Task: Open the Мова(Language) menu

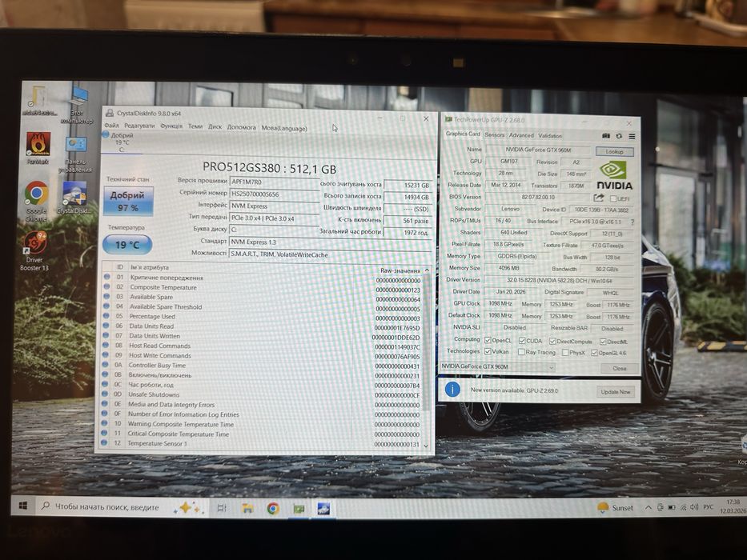Action: pyautogui.click(x=284, y=128)
